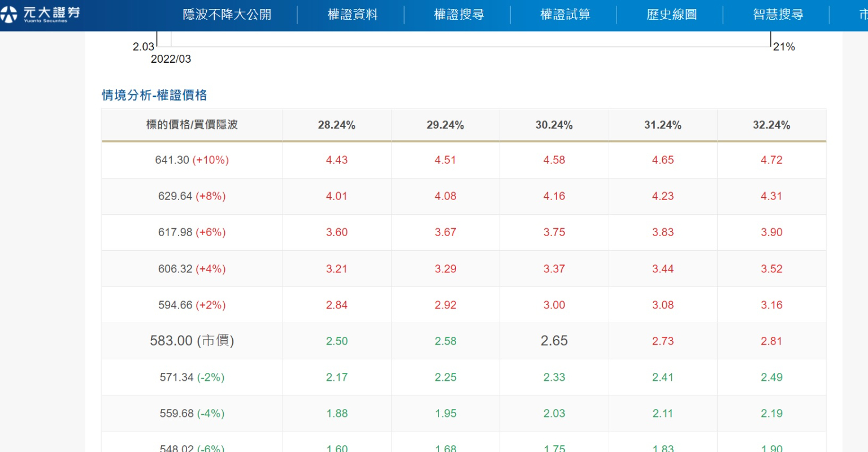The height and width of the screenshot is (452, 868).
Task: Click the 641.30 (+10%) row label
Action: 192,160
